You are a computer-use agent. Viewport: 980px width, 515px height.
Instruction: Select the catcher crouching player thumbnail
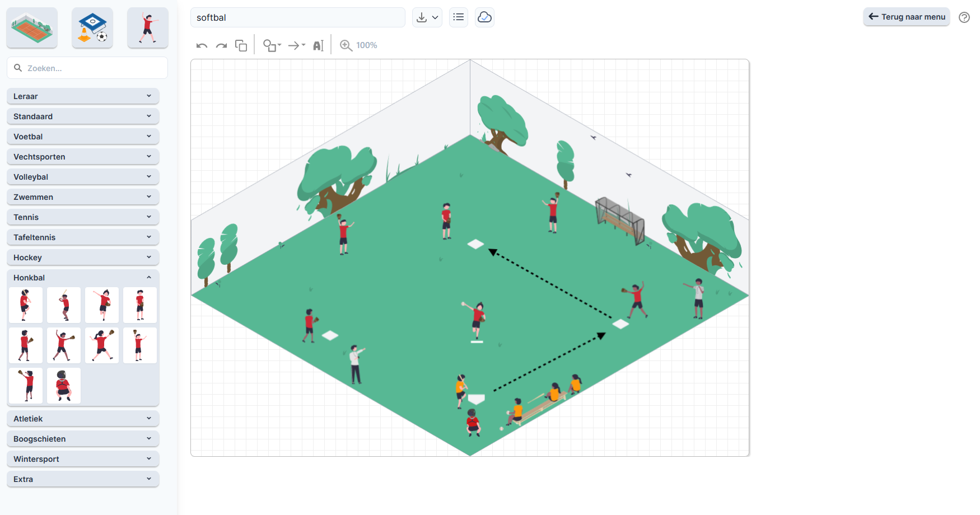pyautogui.click(x=64, y=386)
